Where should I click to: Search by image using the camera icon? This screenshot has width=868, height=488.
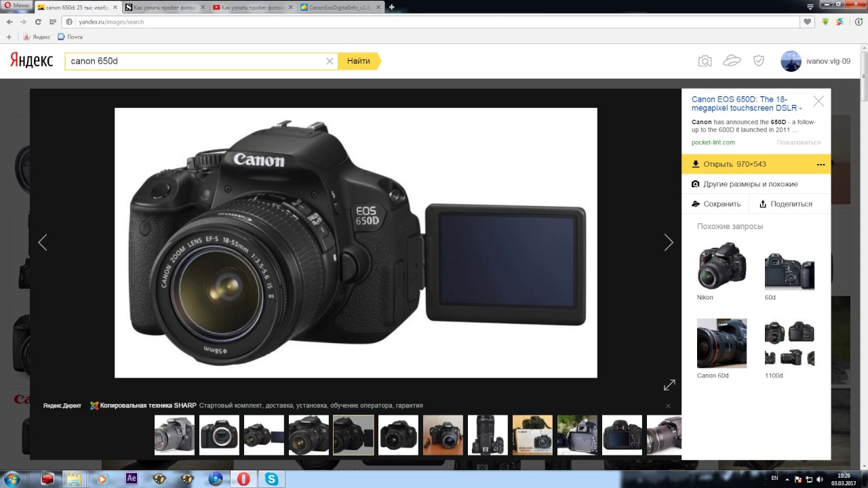705,61
